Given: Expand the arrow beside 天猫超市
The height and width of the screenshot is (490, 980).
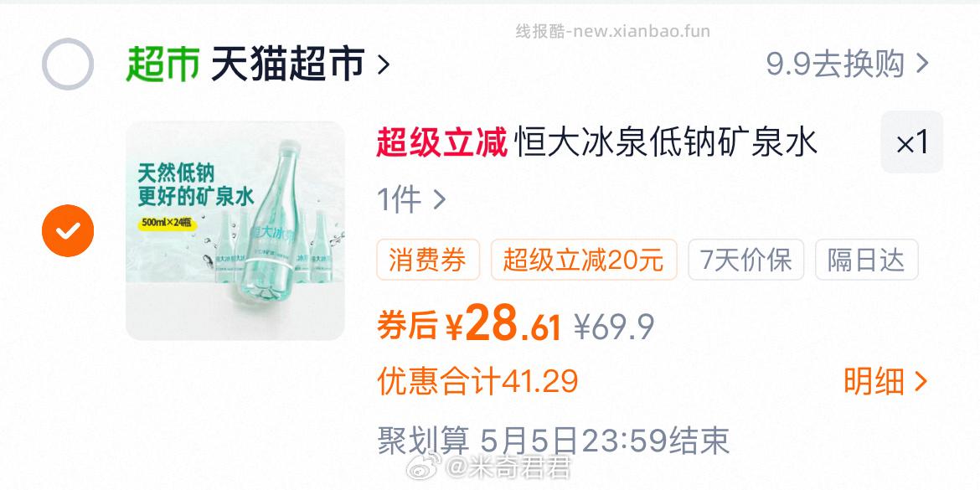Looking at the screenshot, I should 384,64.
